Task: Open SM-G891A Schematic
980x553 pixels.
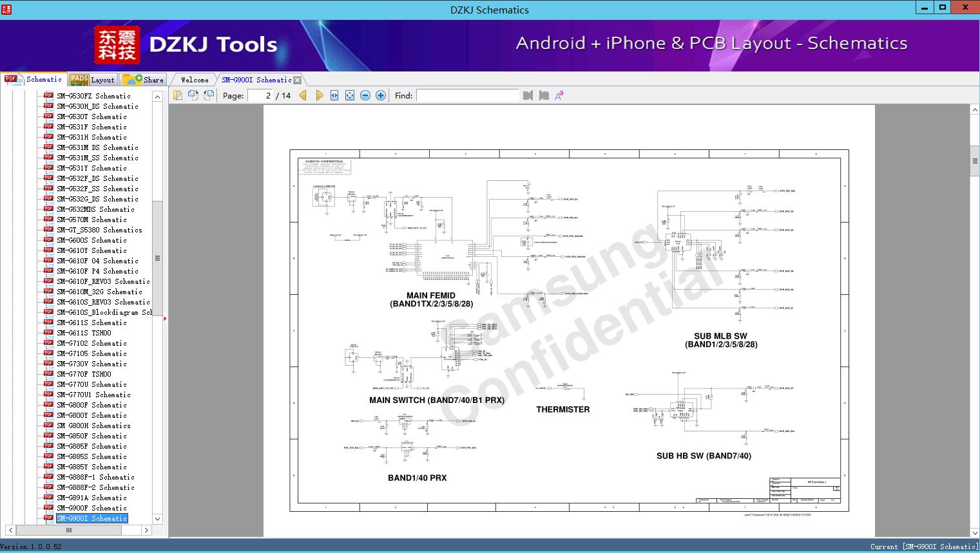Action: tap(91, 498)
